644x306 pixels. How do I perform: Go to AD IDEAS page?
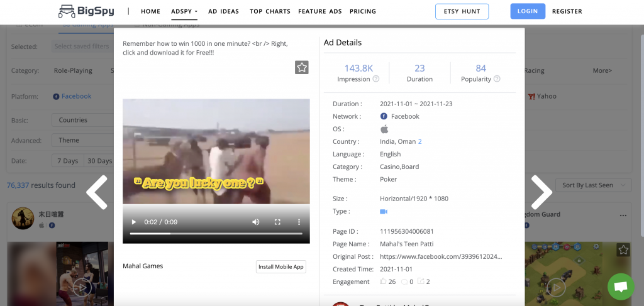point(223,11)
